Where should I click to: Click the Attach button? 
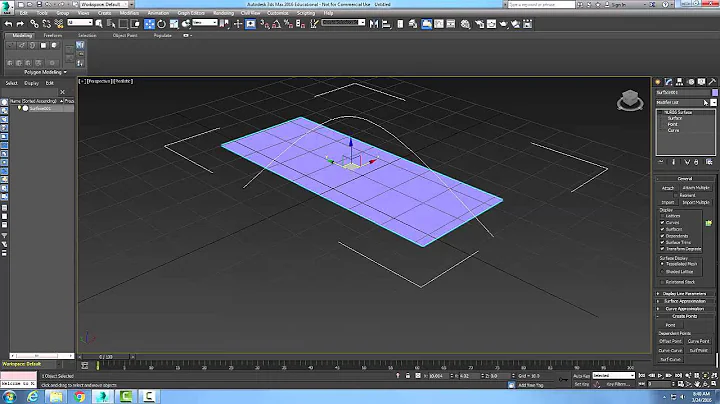click(668, 188)
